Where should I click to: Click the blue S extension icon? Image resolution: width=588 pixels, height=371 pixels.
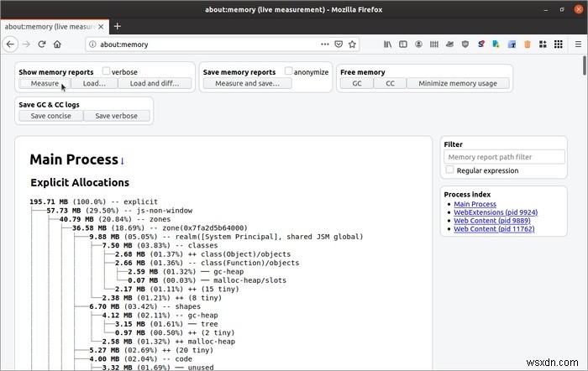click(x=480, y=44)
